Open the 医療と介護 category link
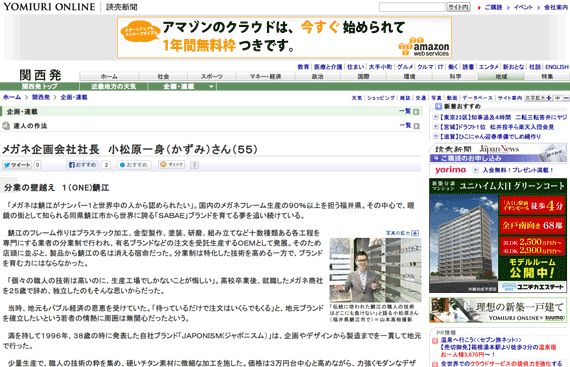The width and height of the screenshot is (570, 367). 328,67
